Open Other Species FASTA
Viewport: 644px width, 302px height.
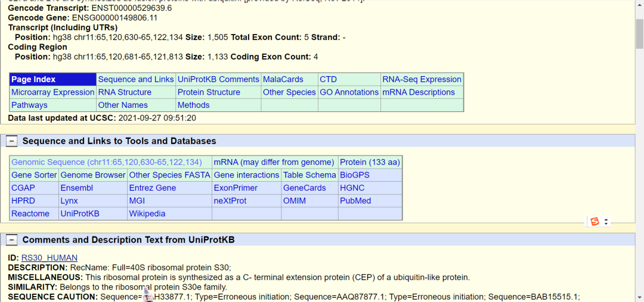click(169, 175)
